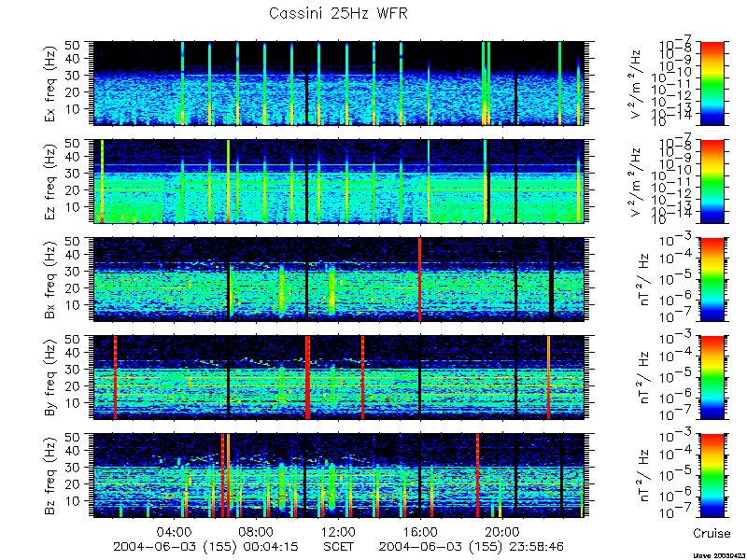This screenshot has width=747, height=560.
Task: Click the start timestamp 00:04:15
Action: pyautogui.click(x=270, y=546)
